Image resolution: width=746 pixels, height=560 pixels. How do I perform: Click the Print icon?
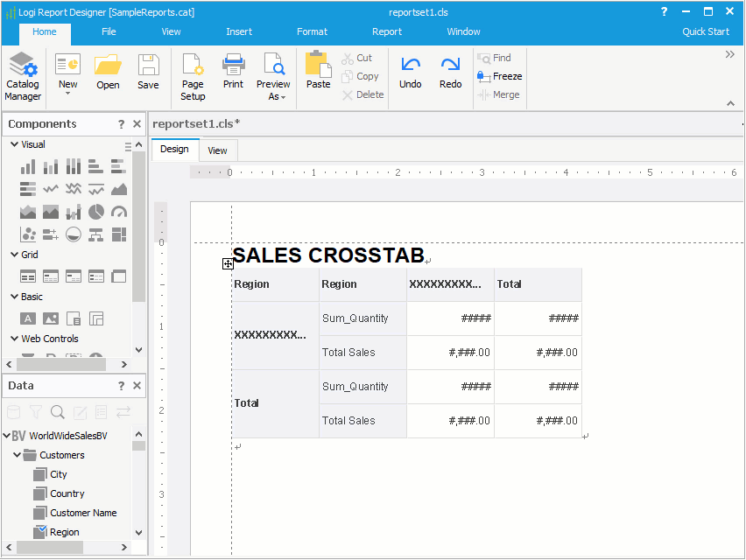[x=233, y=73]
